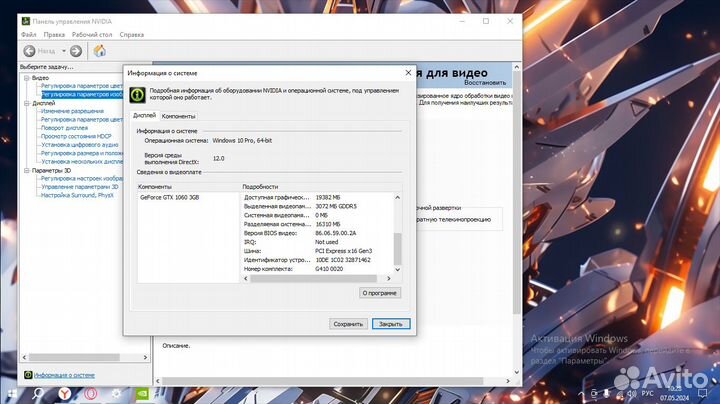The width and height of the screenshot is (720, 404).
Task: Click the О программе button
Action: [x=380, y=293]
